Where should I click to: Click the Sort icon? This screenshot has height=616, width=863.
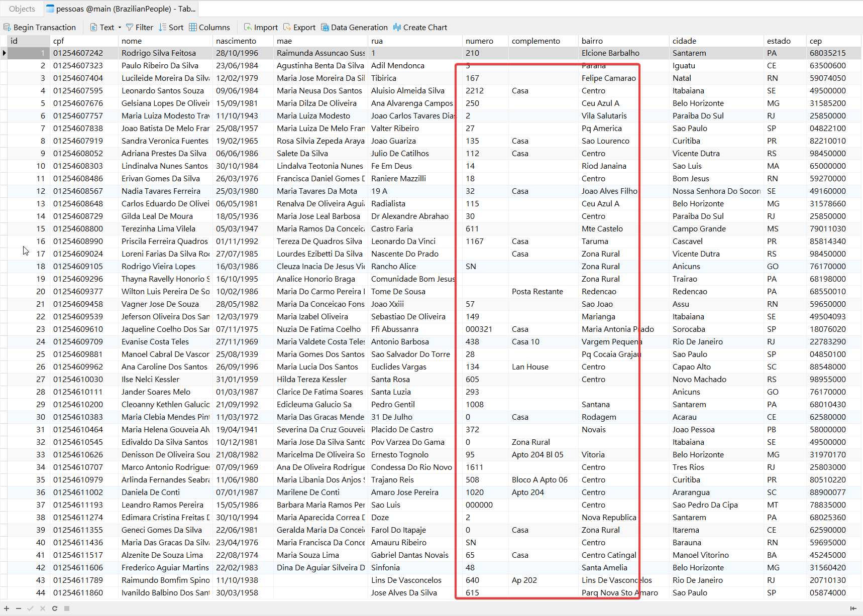click(162, 27)
